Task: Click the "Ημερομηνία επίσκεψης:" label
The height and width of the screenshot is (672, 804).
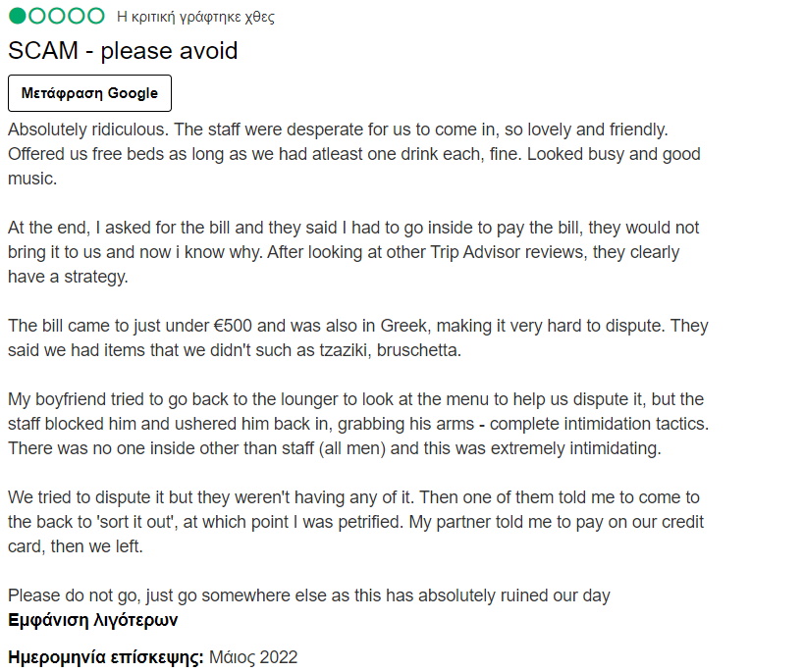Action: coord(106,656)
